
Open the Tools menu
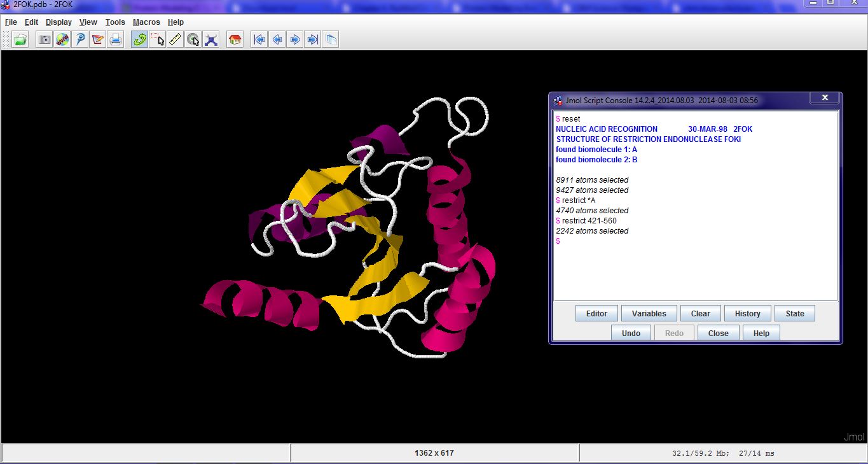point(115,22)
